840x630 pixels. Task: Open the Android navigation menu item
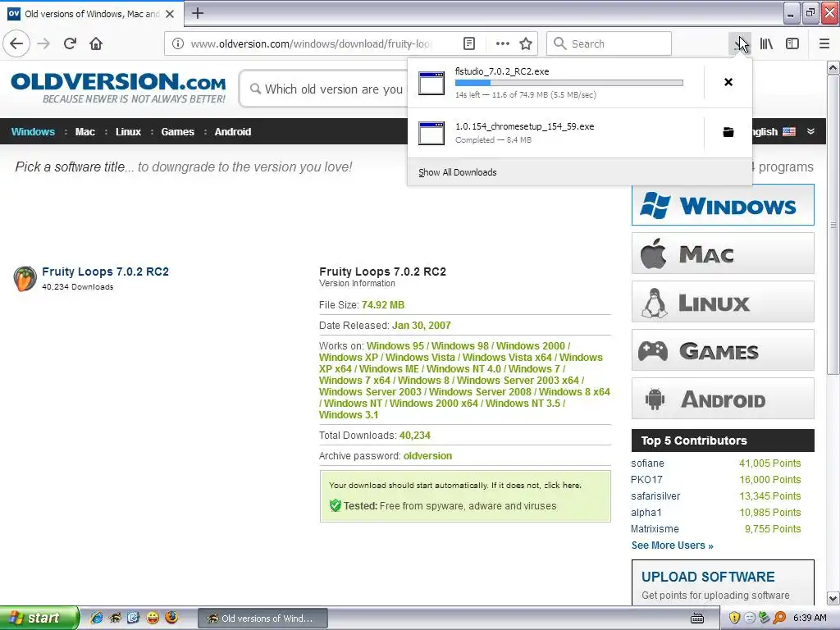pyautogui.click(x=232, y=132)
